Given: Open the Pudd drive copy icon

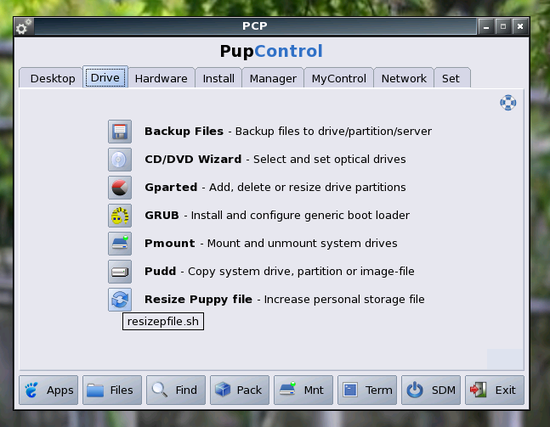Looking at the screenshot, I should [120, 272].
